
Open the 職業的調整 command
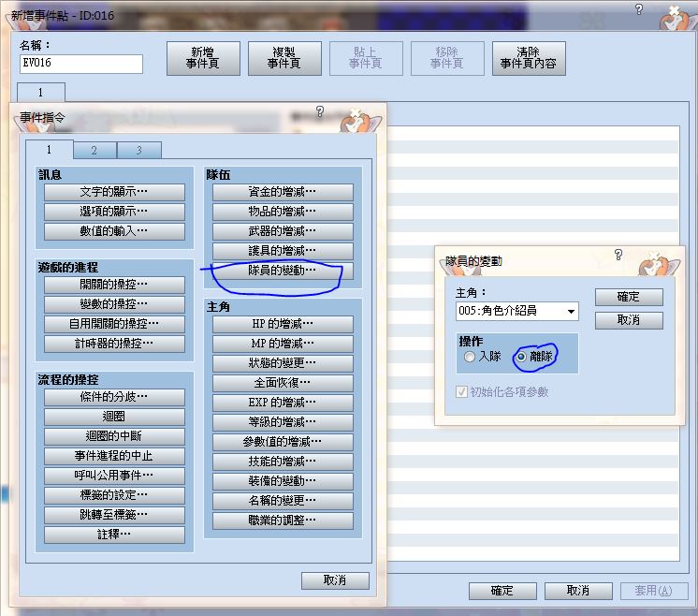(x=283, y=521)
